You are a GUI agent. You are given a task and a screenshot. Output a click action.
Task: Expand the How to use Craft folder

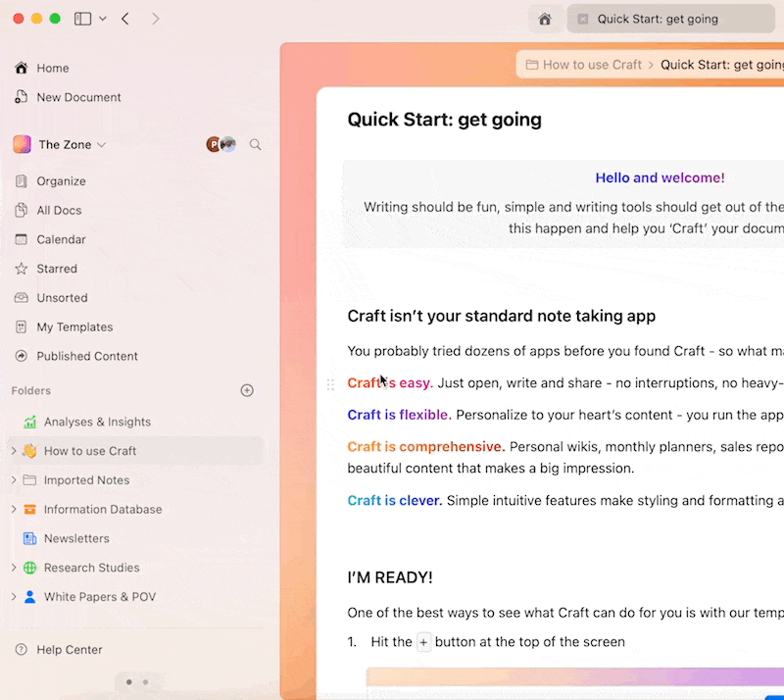pos(14,451)
